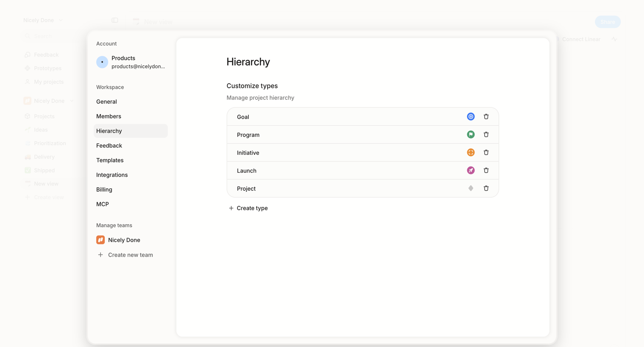
Task: Open the Templates settings section
Action: tap(131, 160)
